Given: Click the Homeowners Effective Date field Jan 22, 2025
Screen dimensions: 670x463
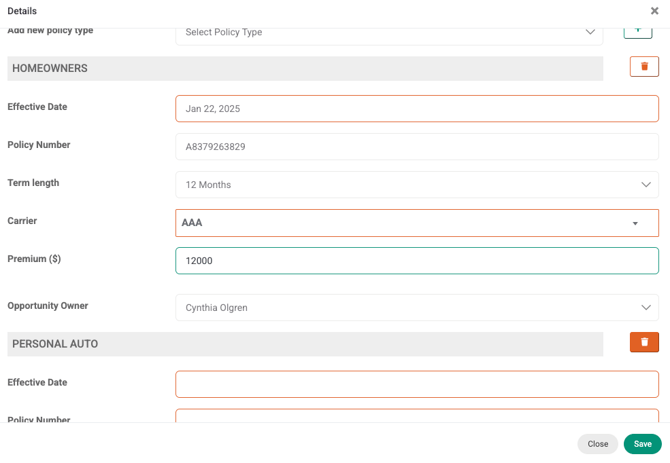Looking at the screenshot, I should (x=416, y=109).
